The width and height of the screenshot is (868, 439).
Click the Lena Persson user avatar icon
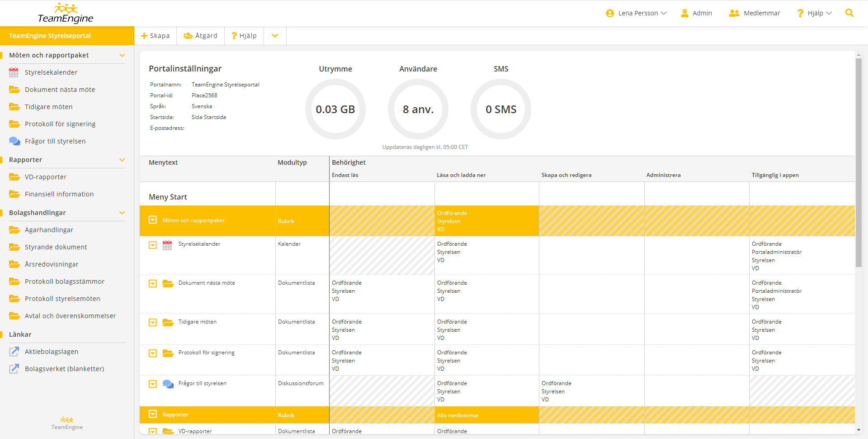(x=610, y=14)
